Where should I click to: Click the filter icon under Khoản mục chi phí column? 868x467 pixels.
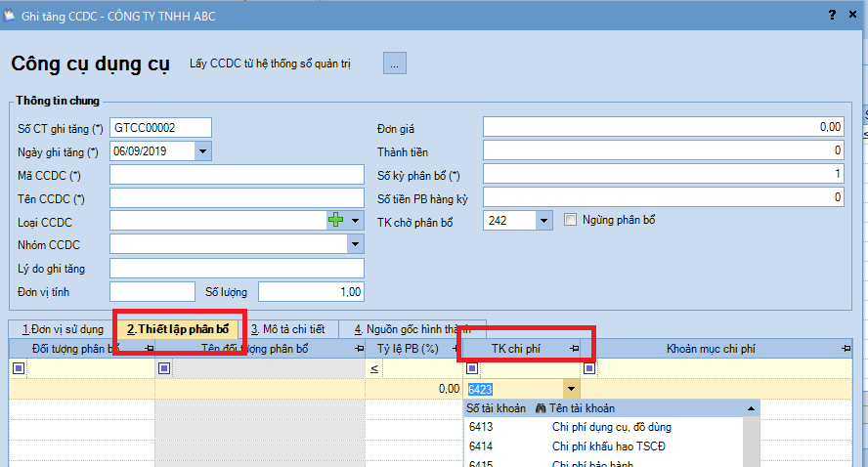pyautogui.click(x=589, y=368)
